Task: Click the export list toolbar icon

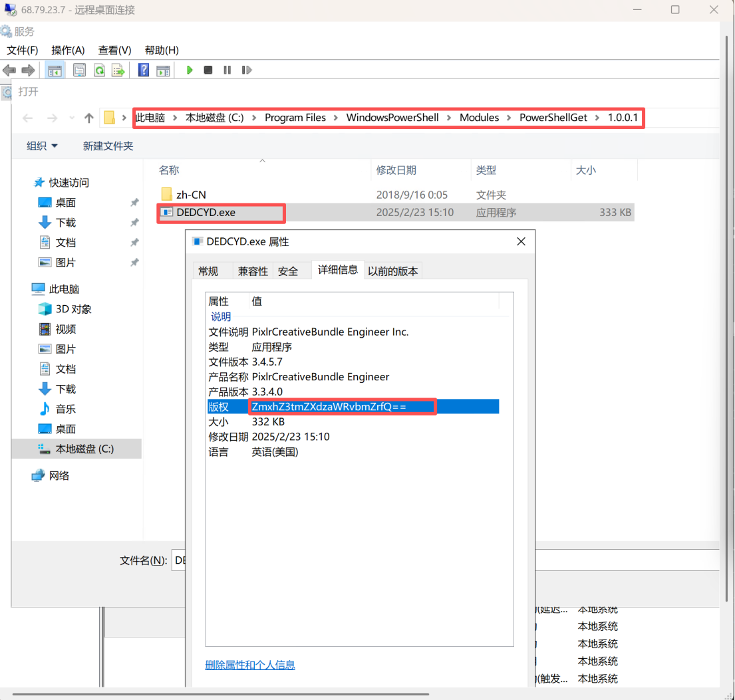Action: pyautogui.click(x=118, y=70)
